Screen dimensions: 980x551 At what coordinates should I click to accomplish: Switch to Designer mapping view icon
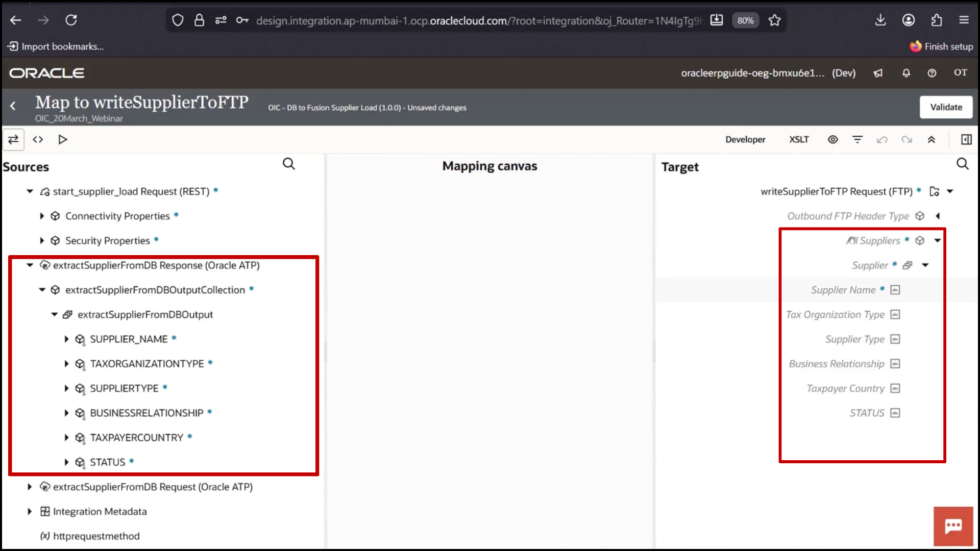pos(13,139)
